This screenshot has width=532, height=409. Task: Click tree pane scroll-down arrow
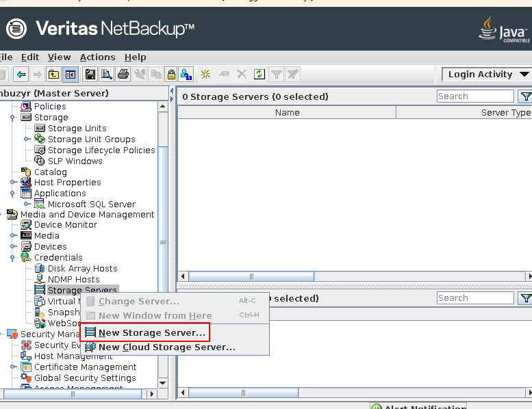[x=163, y=383]
